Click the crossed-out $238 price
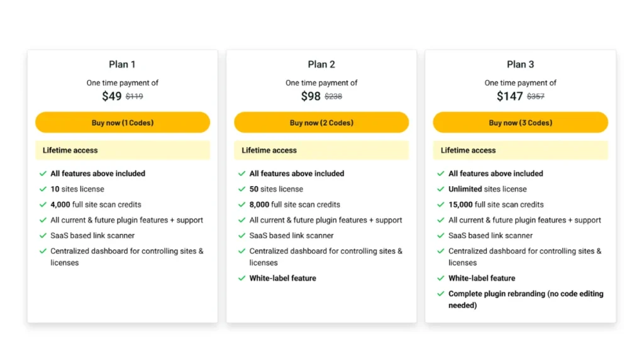This screenshot has width=644, height=337. coord(333,96)
